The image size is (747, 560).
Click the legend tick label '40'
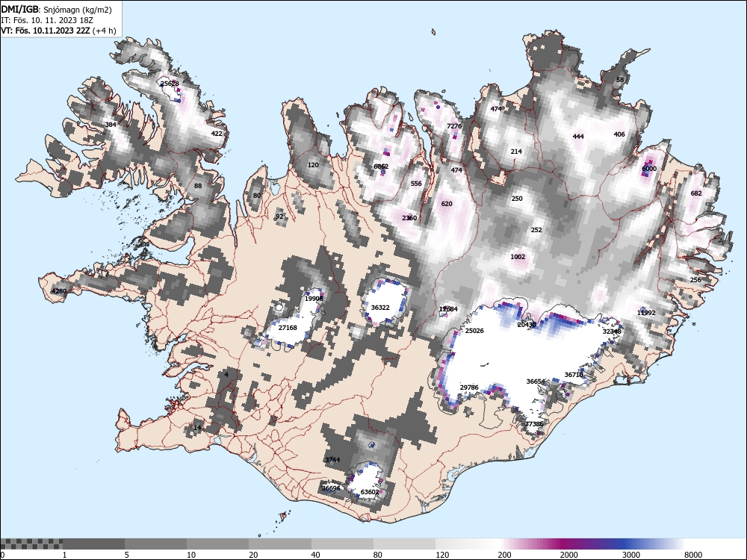point(316,555)
